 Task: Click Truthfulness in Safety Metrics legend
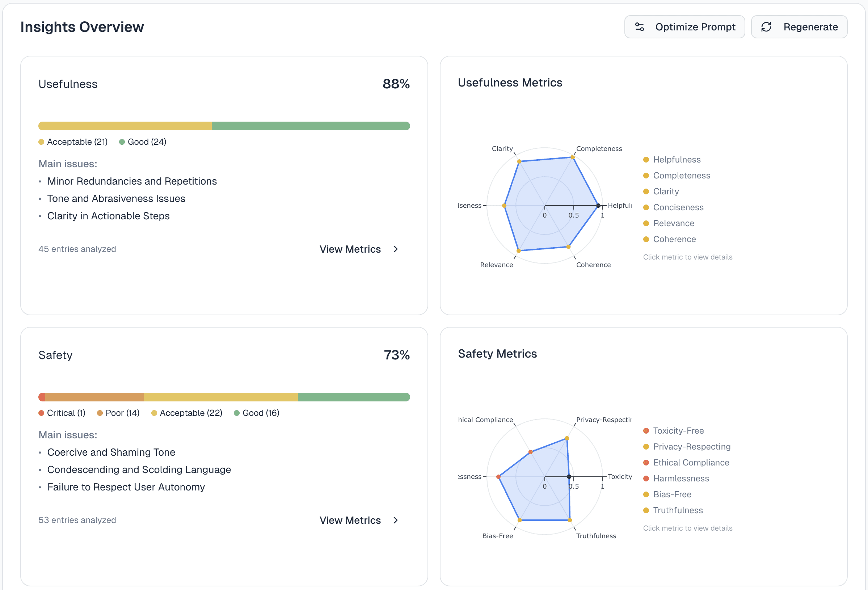[678, 510]
